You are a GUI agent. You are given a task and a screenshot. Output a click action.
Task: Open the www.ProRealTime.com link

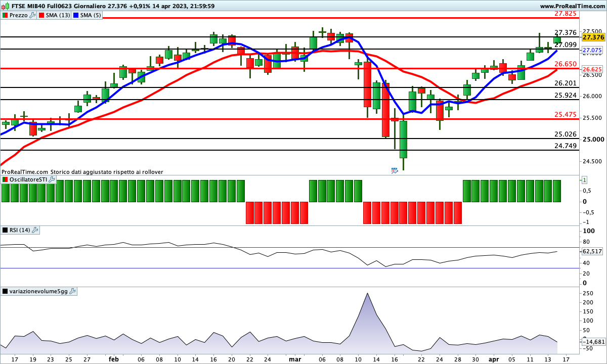[572, 6]
